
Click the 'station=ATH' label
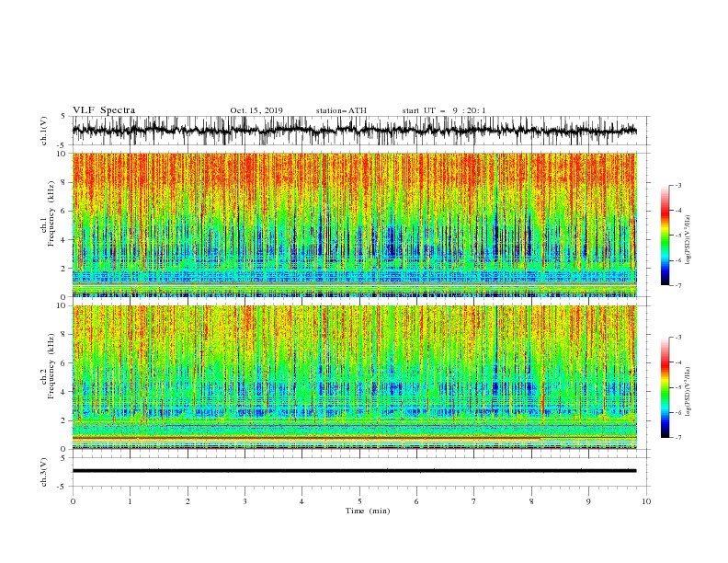click(341, 110)
